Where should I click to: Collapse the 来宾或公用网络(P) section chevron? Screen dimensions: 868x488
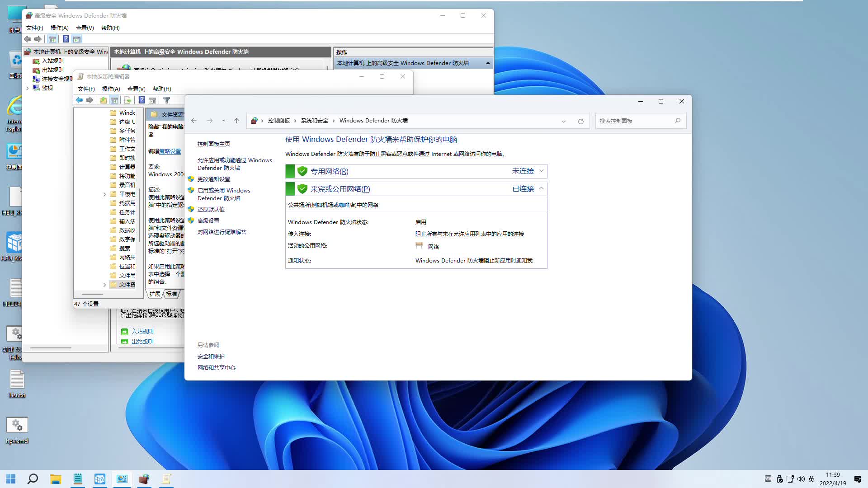[541, 189]
